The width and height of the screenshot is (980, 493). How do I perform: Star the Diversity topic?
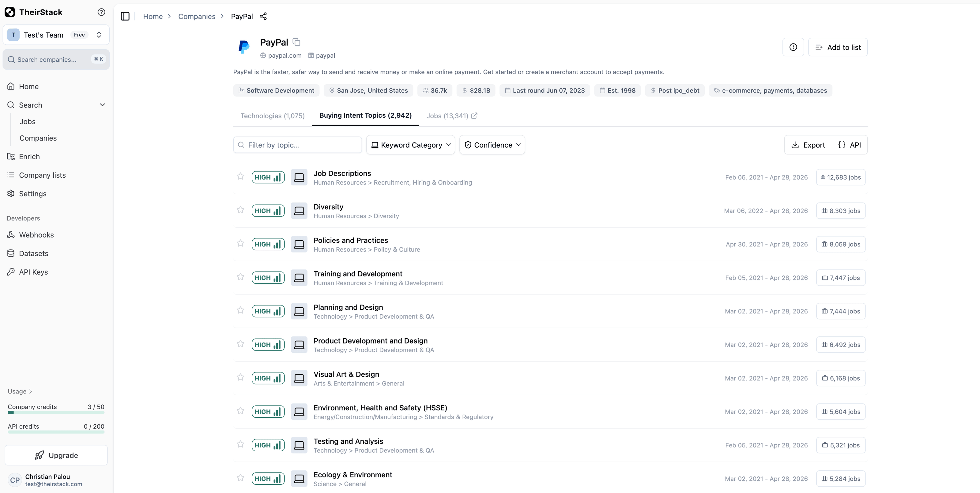tap(240, 210)
